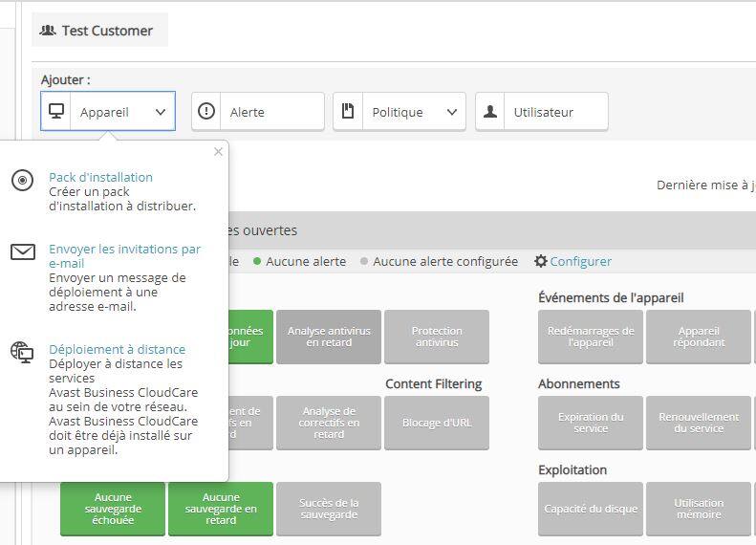Select the Blocage d'URL tile
Viewport: 756px width, 545px height.
point(437,423)
